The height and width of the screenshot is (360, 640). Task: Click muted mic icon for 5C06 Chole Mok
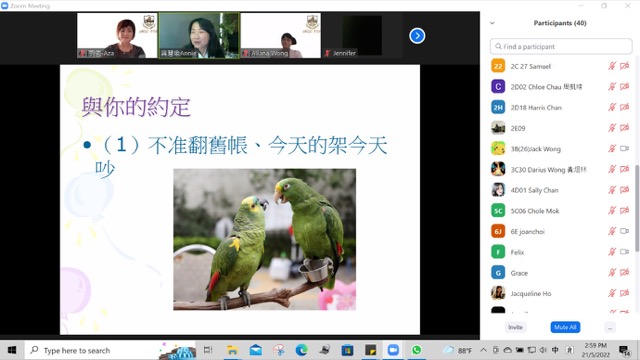click(612, 211)
